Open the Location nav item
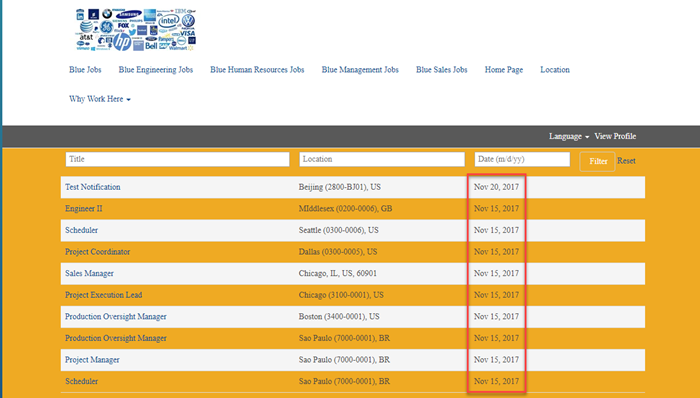700x398 pixels. (x=555, y=70)
